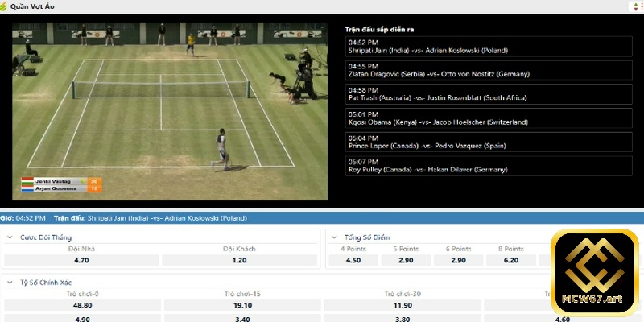Pick 5 Points odds 2.90

coord(407,261)
